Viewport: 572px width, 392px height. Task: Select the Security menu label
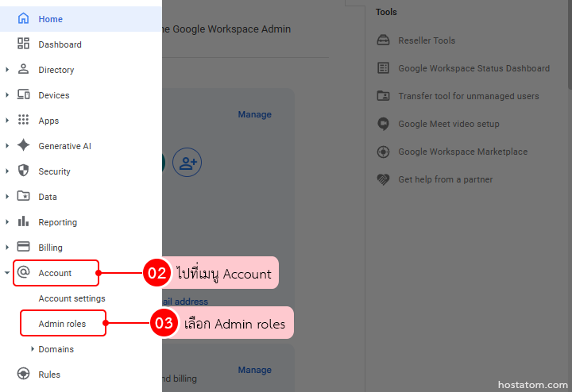[x=54, y=171]
